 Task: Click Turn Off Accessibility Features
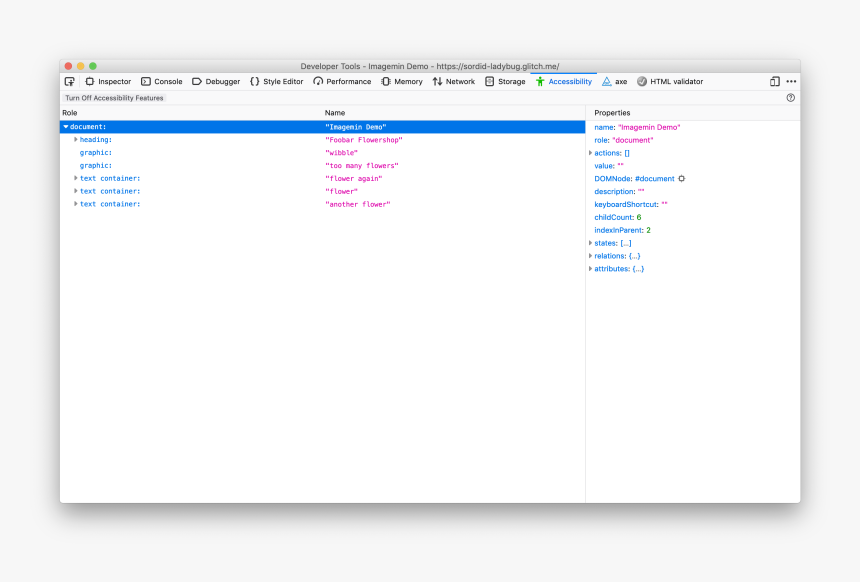click(x=113, y=97)
